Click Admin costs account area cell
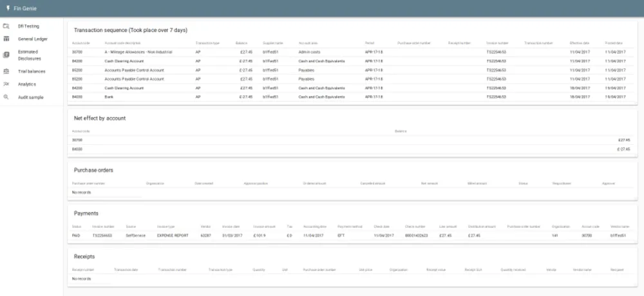The image size is (644, 296). pos(309,52)
